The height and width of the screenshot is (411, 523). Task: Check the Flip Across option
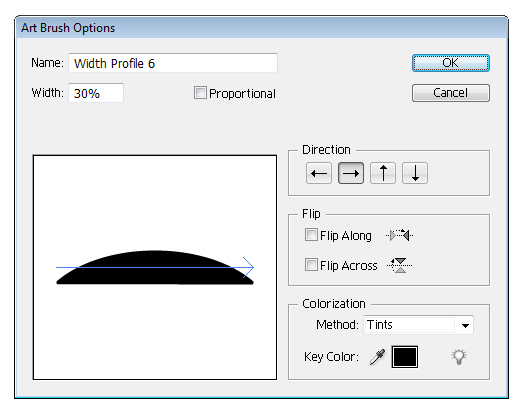[311, 265]
